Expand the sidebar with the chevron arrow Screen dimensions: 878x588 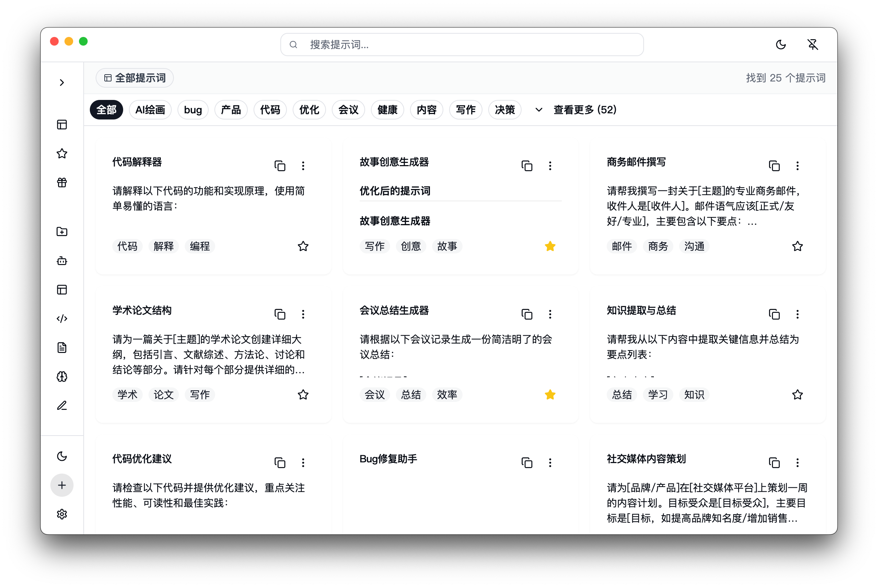pos(62,83)
